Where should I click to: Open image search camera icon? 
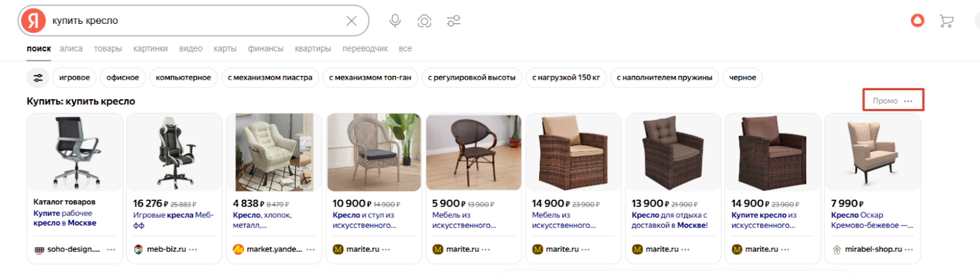coord(424,21)
